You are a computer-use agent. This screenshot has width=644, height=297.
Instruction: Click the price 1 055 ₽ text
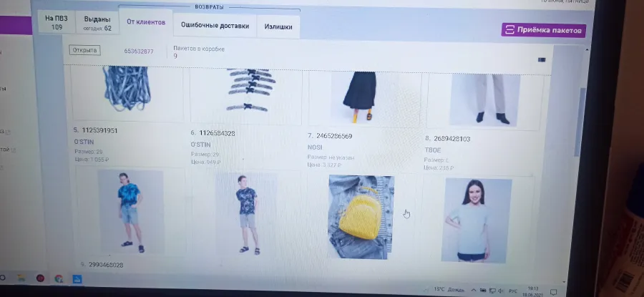click(92, 160)
